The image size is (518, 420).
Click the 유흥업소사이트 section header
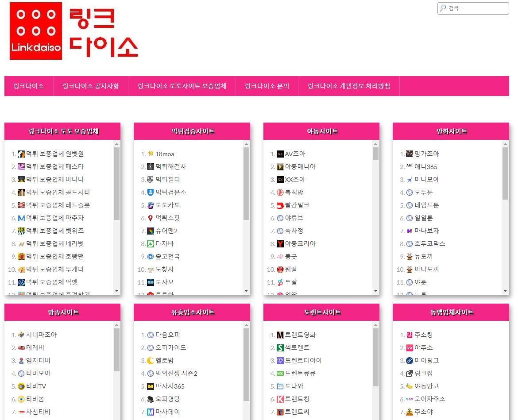pyautogui.click(x=192, y=312)
